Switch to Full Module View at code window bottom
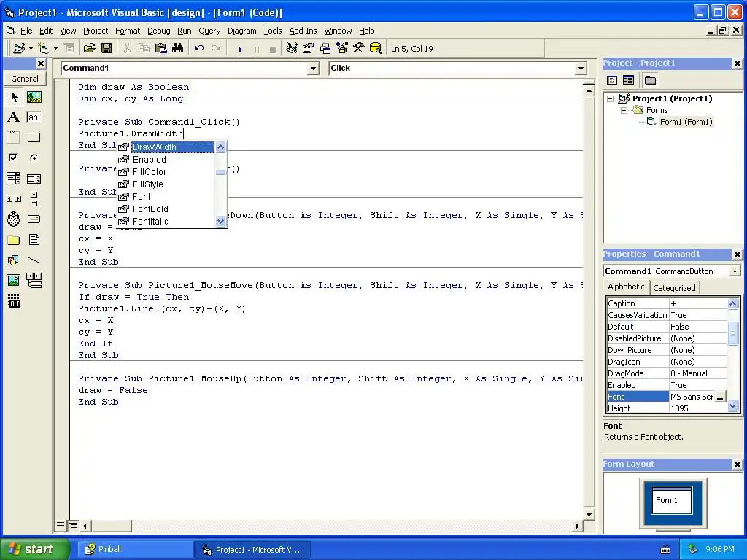The width and height of the screenshot is (747, 560). pos(72,526)
